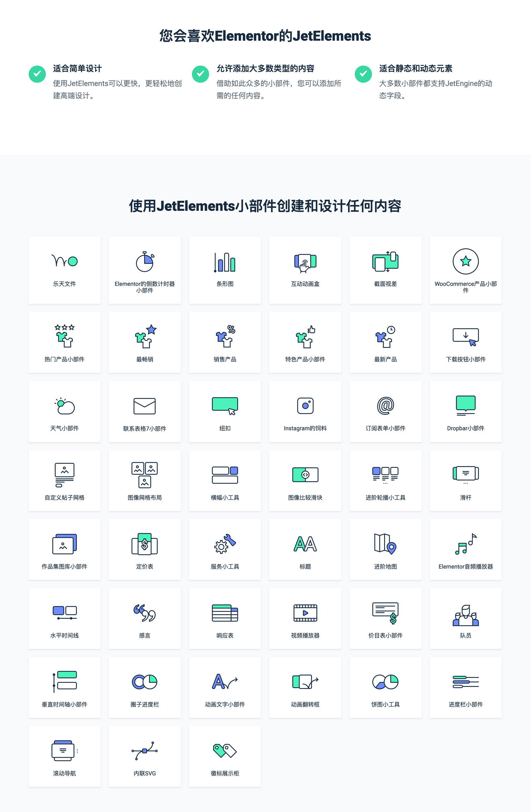Select the 最新产品 clock shirts icon
531x812 pixels.
(x=385, y=336)
